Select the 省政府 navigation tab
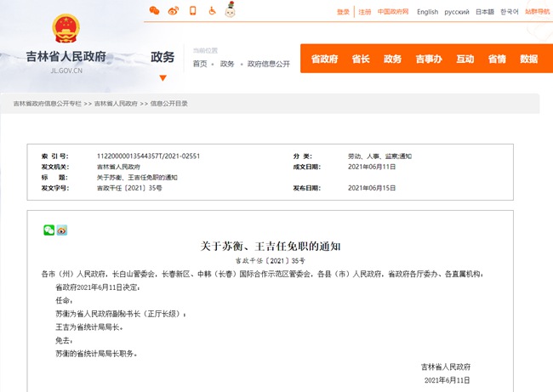Screen dimensions: 553x392 coord(324,59)
